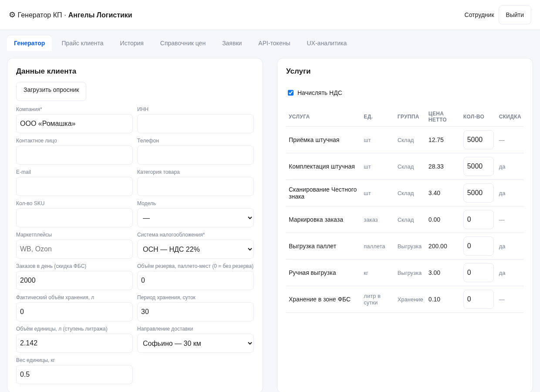The width and height of the screenshot is (540, 392).
Task: Click the Объём резерва input field
Action: [x=196, y=280]
